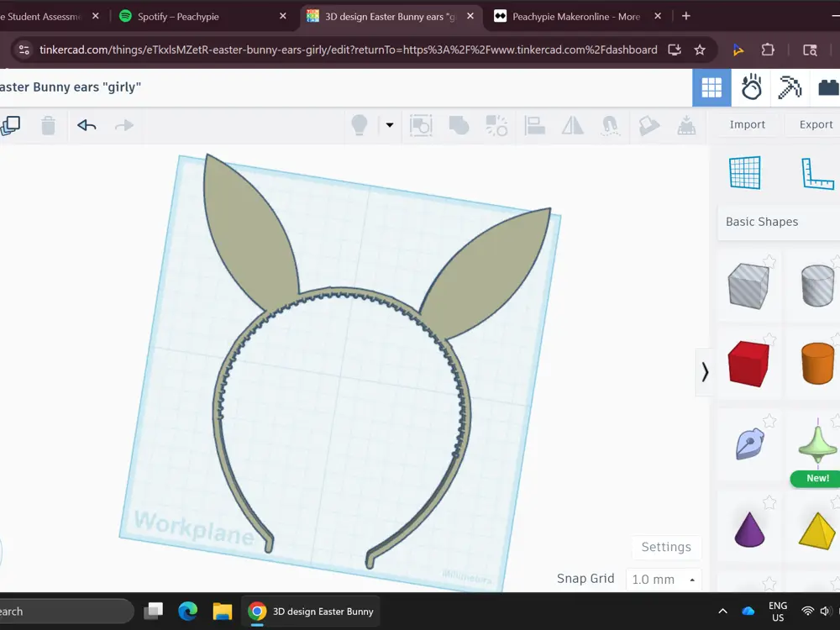Open the Wi-Fi network tray icon
The image size is (840, 630).
[x=807, y=611]
